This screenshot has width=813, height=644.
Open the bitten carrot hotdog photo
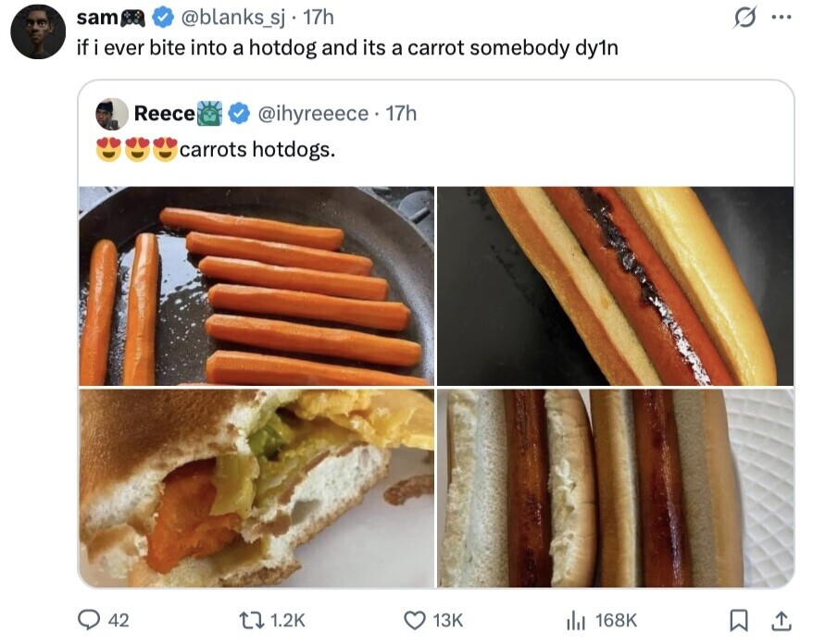pos(256,488)
